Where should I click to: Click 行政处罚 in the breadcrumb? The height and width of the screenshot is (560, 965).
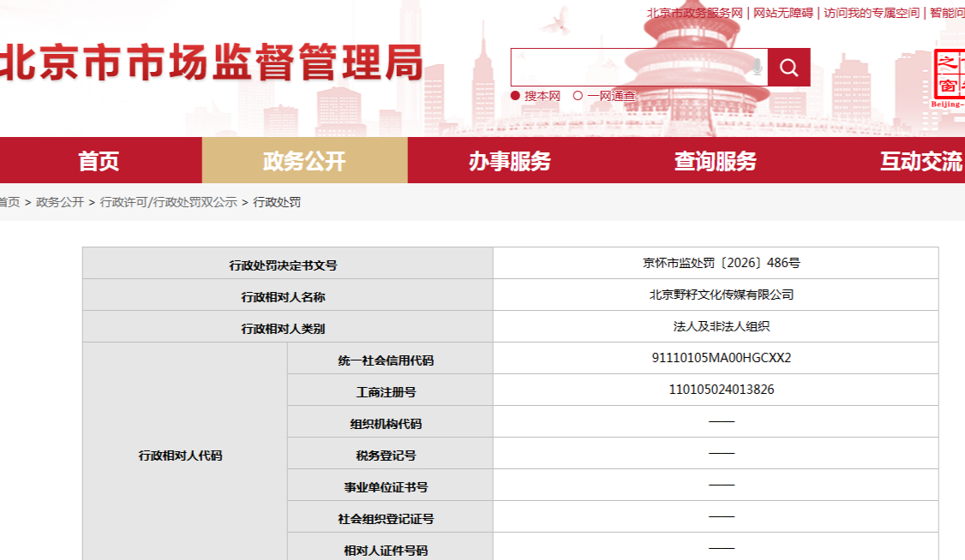277,202
